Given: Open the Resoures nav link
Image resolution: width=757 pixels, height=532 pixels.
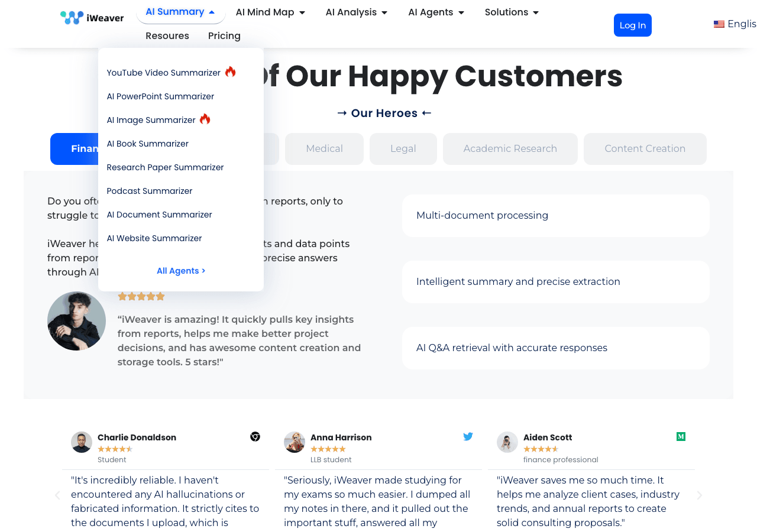Looking at the screenshot, I should [x=167, y=36].
